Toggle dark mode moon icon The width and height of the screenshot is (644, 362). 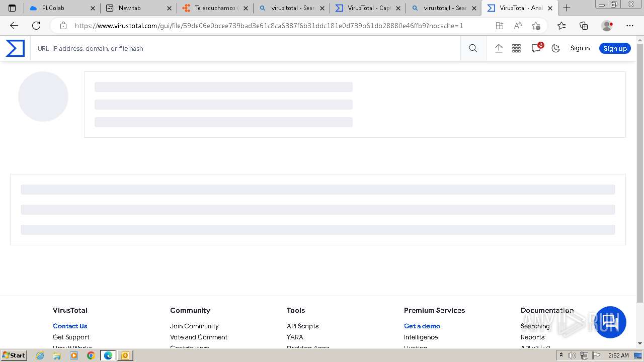click(555, 48)
